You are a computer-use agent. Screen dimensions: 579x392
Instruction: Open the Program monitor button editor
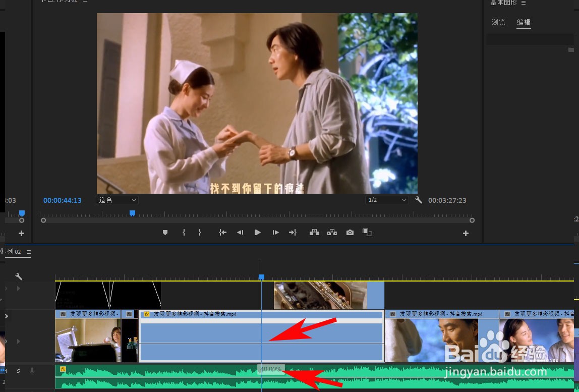[466, 234]
